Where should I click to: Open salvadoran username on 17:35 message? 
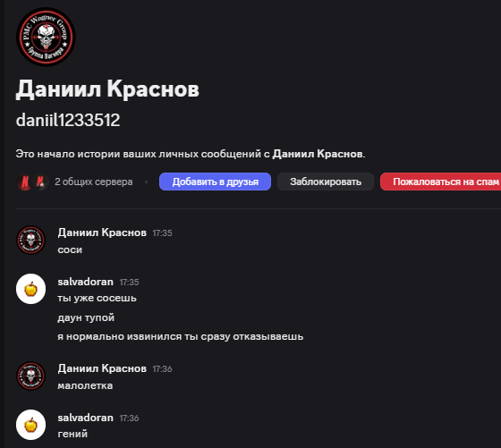click(x=85, y=282)
